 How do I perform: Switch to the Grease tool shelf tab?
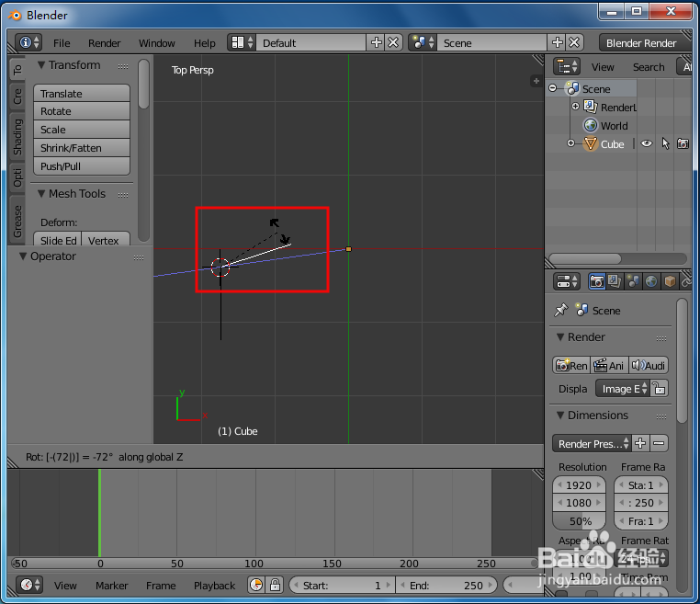(x=17, y=222)
